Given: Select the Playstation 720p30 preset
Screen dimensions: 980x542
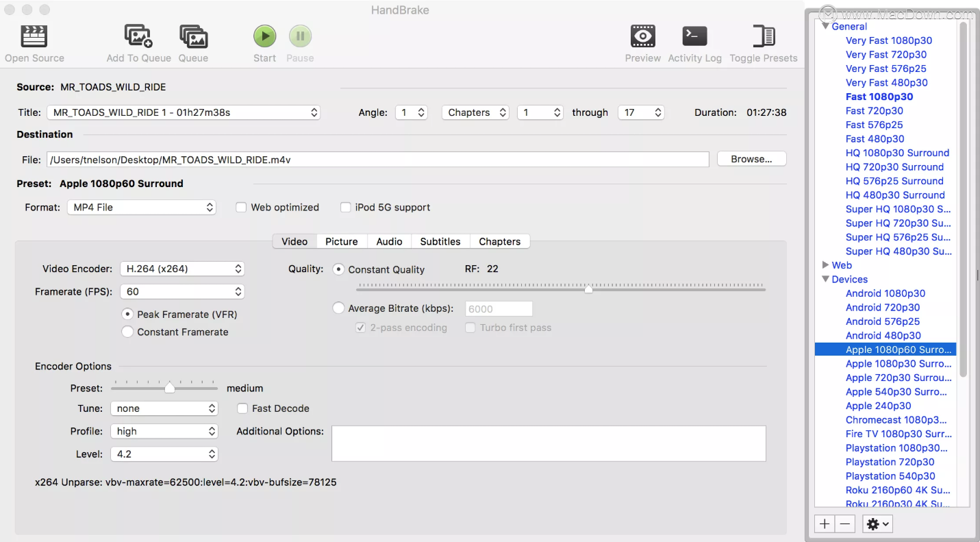Looking at the screenshot, I should coord(890,462).
